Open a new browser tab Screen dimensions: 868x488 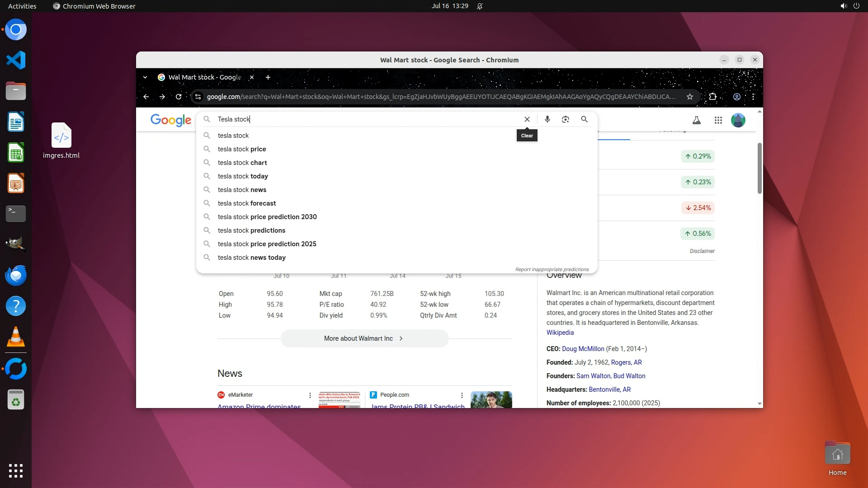268,77
